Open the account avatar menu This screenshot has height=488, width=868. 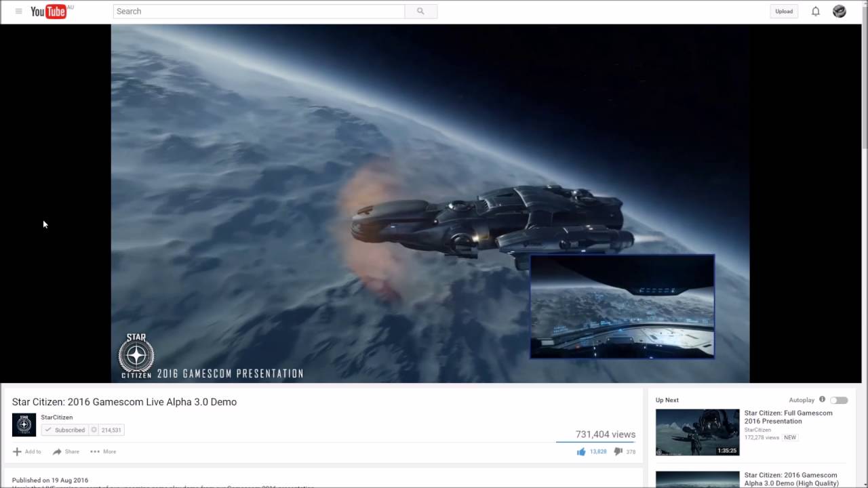(x=840, y=12)
